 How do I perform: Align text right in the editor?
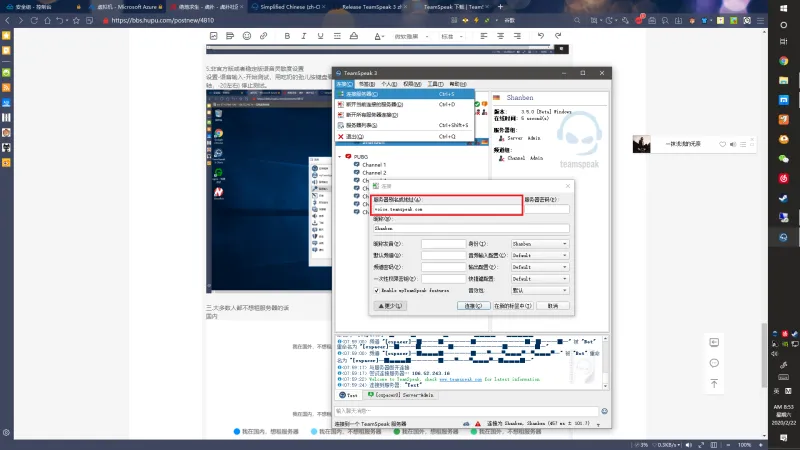[517, 36]
